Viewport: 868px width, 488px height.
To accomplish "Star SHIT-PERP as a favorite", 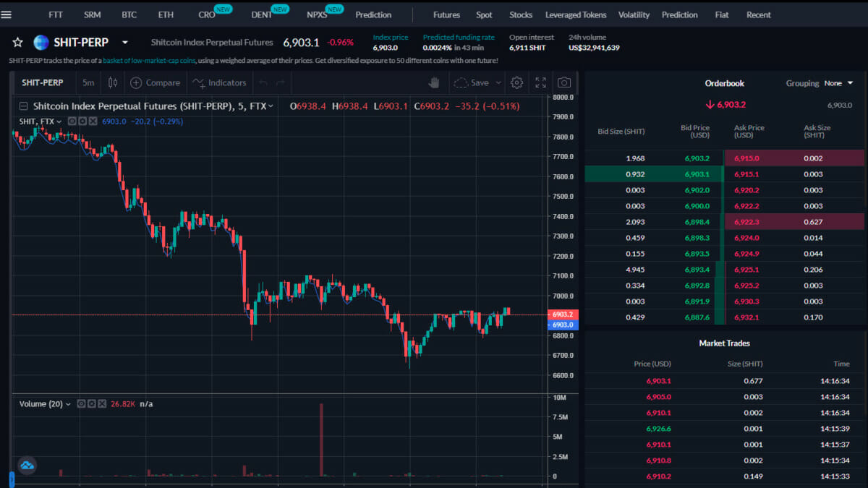I will pyautogui.click(x=18, y=43).
